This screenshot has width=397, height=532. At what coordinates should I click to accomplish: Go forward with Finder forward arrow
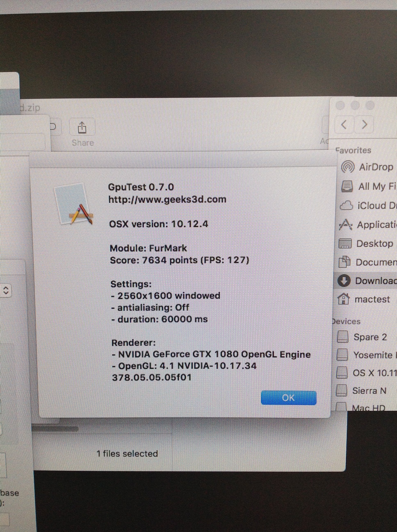(x=365, y=125)
